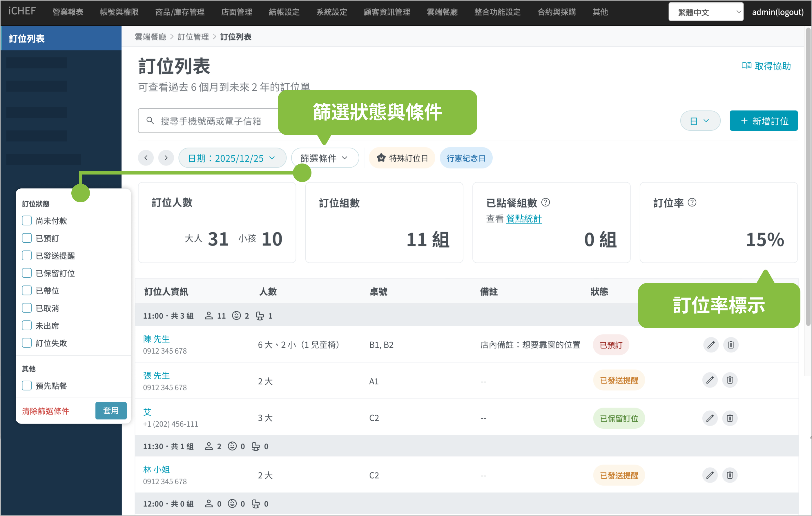Click edit pencil for 陳 先生 reservation

710,345
